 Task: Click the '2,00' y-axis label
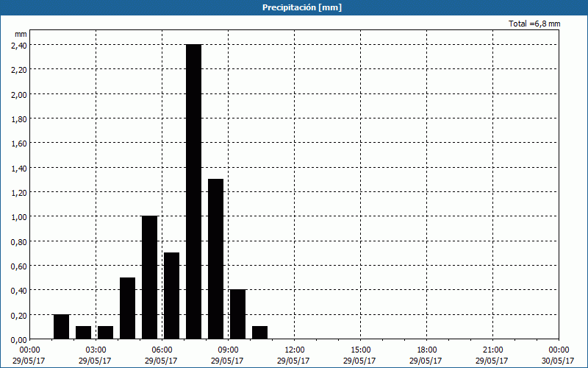tap(19, 94)
